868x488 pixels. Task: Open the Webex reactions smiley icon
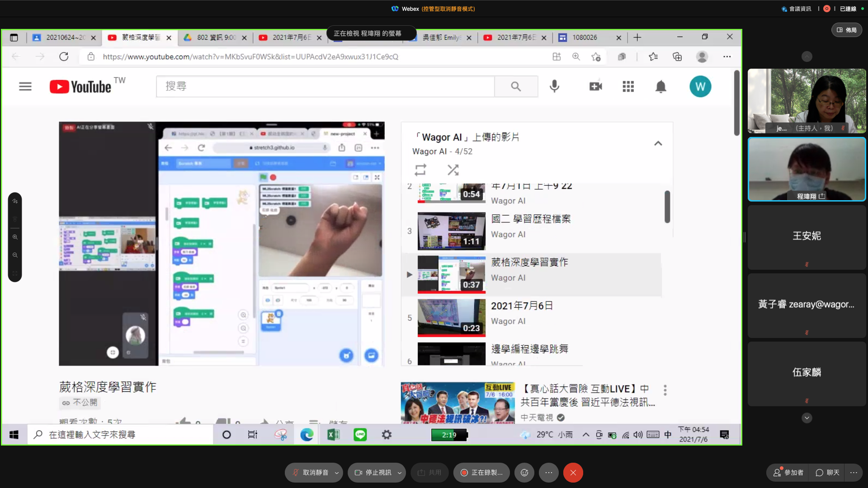click(x=524, y=473)
